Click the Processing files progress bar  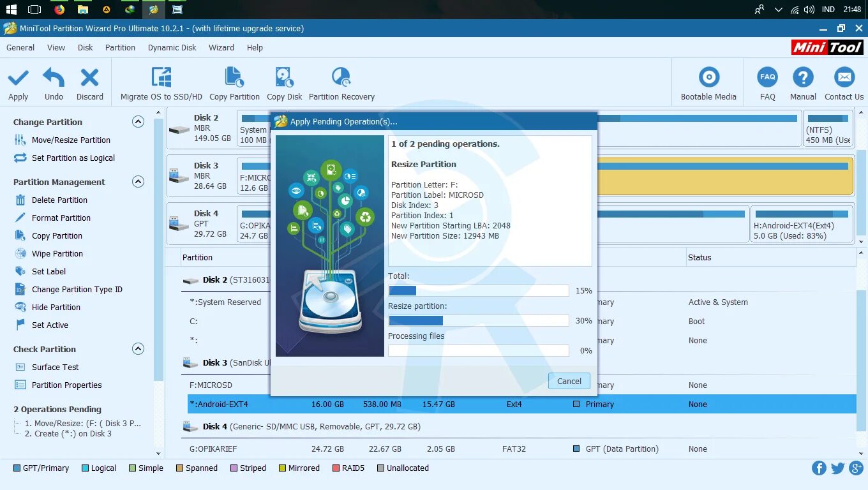(479, 350)
